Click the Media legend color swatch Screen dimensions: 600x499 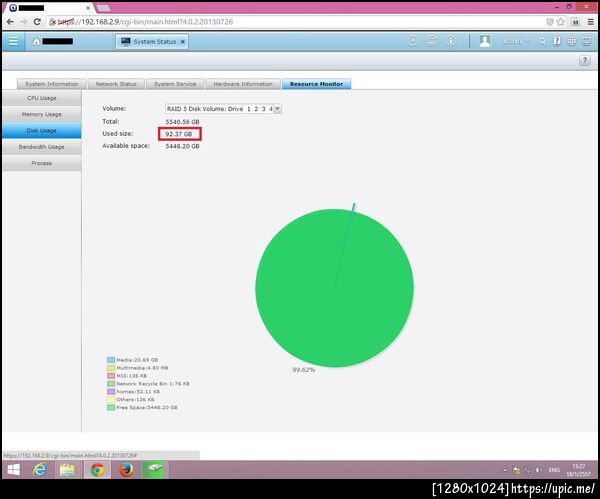click(111, 360)
